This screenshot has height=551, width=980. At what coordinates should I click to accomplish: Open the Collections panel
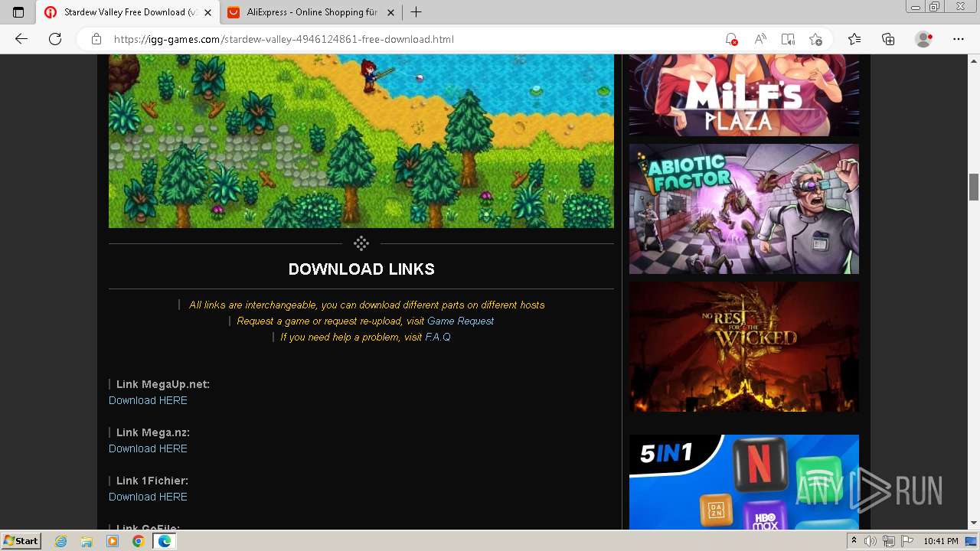(x=888, y=39)
